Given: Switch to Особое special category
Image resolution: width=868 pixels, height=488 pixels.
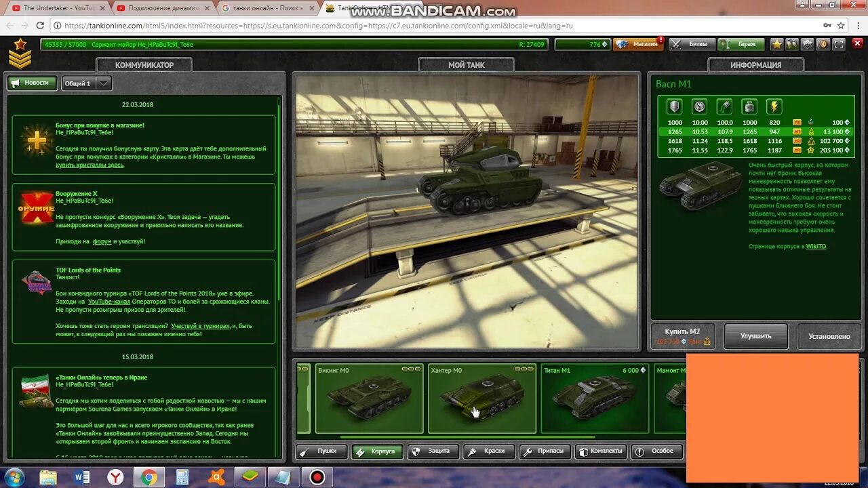Looking at the screenshot, I should point(656,451).
